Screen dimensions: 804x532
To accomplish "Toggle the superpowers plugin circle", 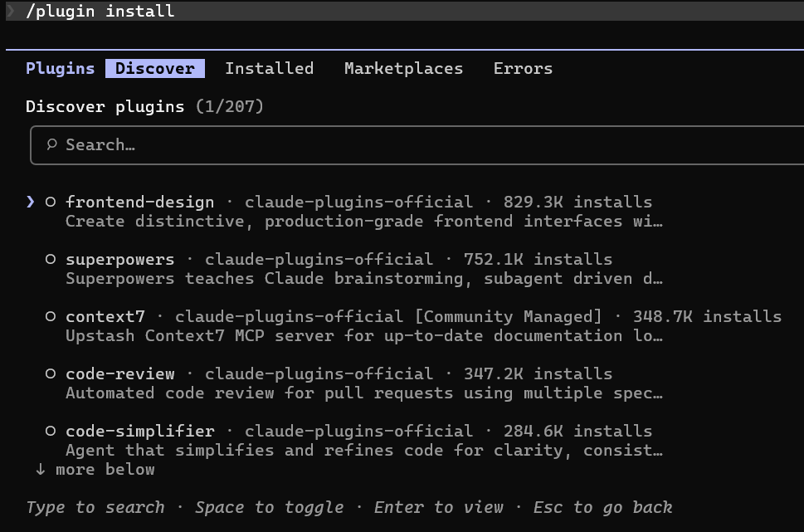I will pyautogui.click(x=51, y=259).
